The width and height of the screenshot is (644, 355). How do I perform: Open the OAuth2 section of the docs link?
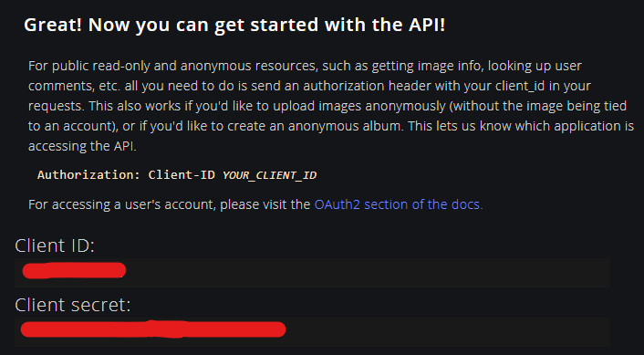(x=399, y=204)
